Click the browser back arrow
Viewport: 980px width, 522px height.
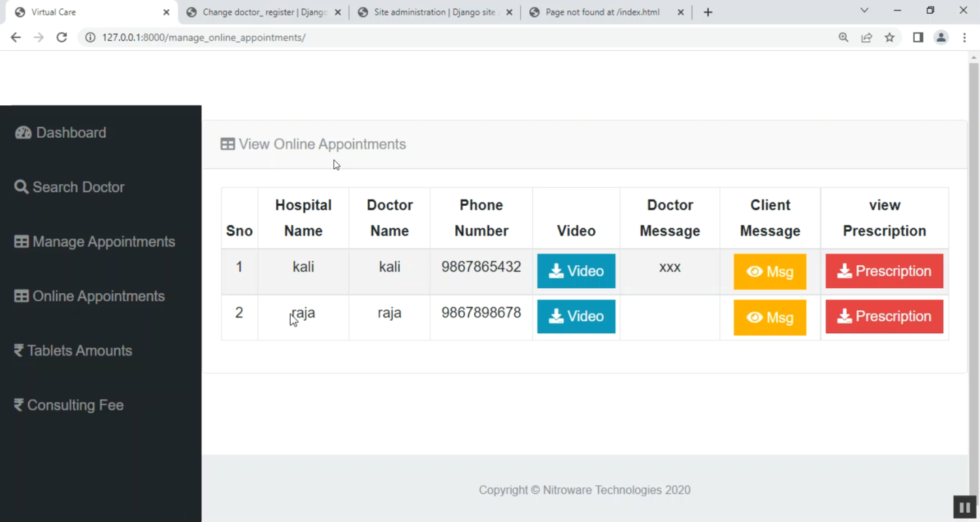click(16, 38)
